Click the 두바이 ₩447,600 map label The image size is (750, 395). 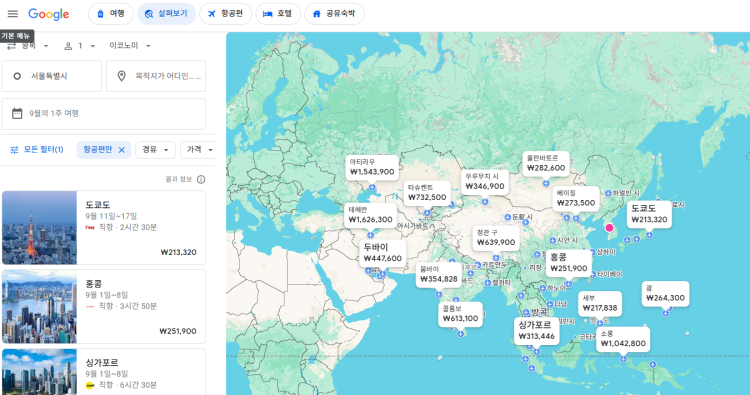click(x=383, y=253)
